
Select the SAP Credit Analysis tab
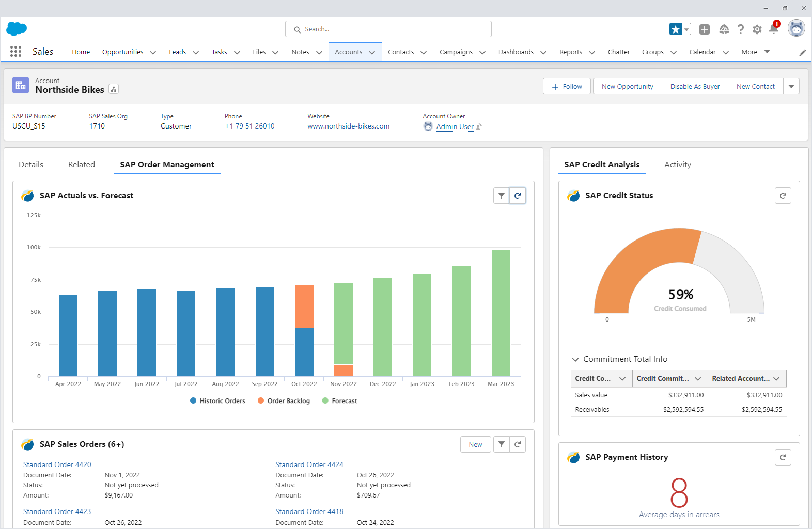602,165
